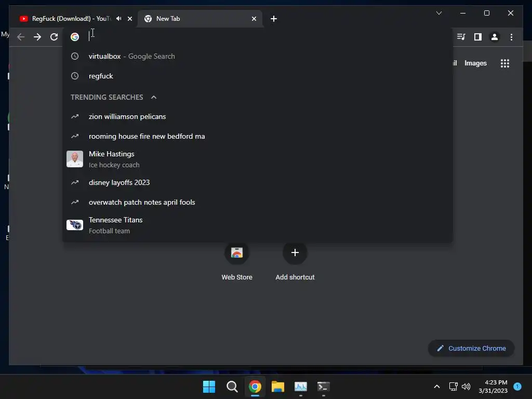Select the virtualbox Google Search suggestion
This screenshot has width=532, height=399.
[258, 56]
